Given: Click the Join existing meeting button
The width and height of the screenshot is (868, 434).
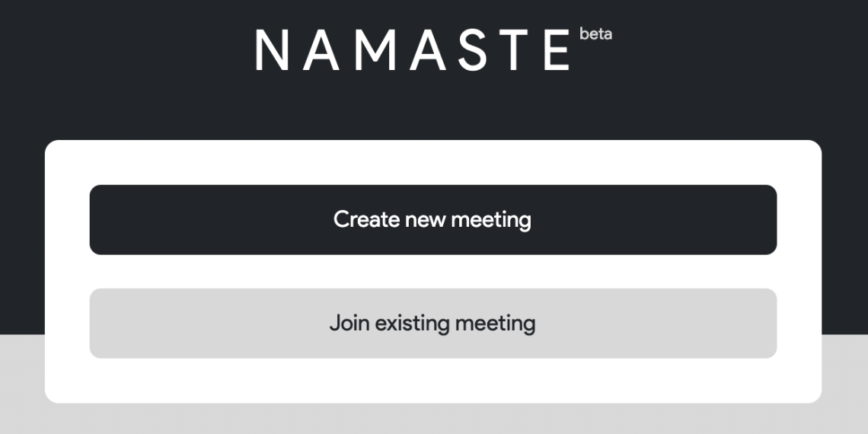Looking at the screenshot, I should (x=432, y=323).
